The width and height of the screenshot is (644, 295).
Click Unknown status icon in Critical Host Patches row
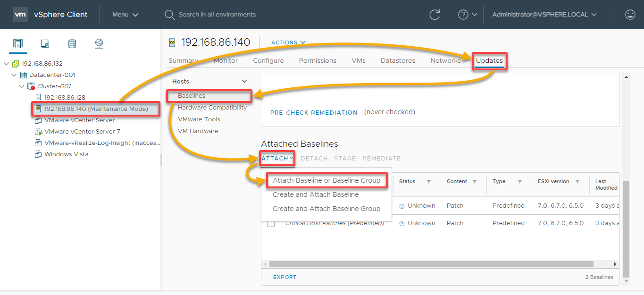(402, 223)
